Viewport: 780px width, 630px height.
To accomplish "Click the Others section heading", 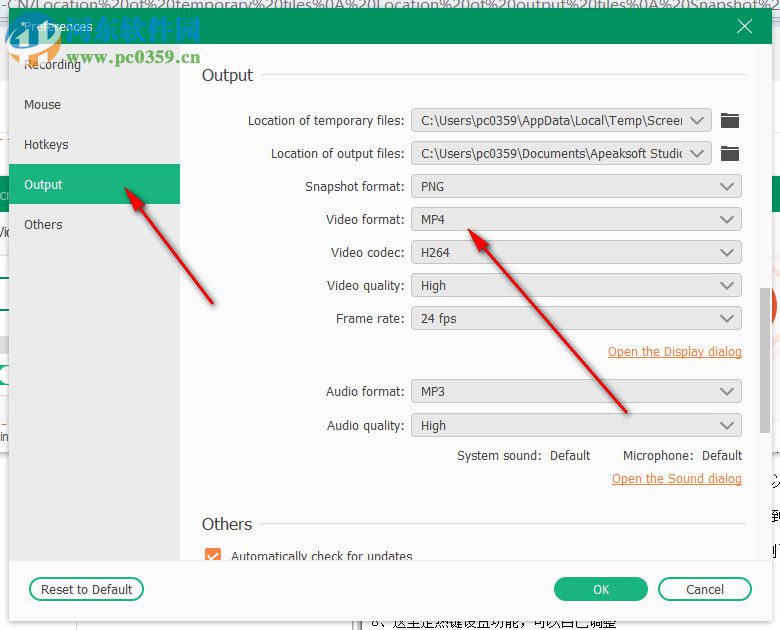I will 227,524.
